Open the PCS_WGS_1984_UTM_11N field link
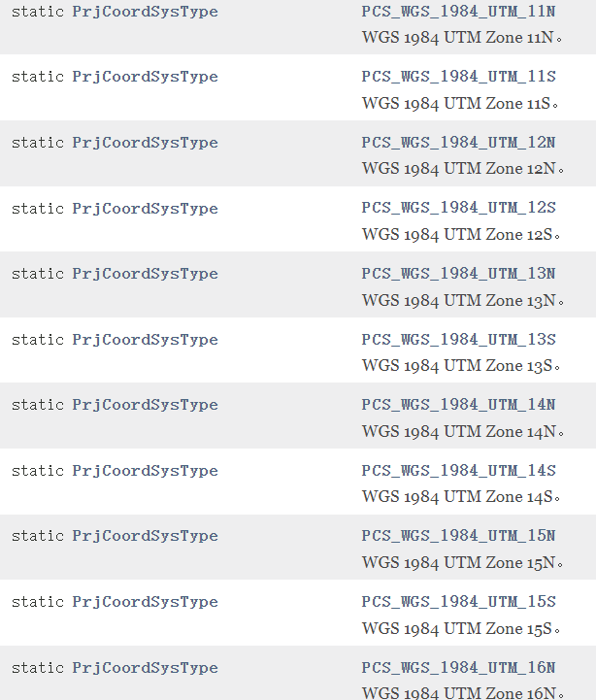The image size is (596, 700). [458, 12]
